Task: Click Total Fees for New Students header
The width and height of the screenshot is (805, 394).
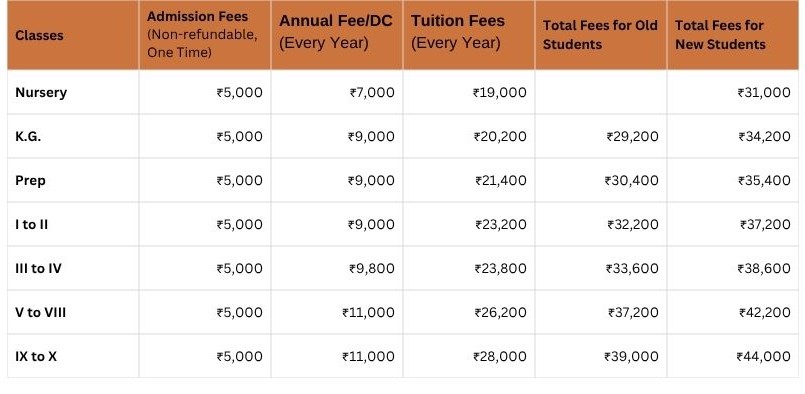Action: point(733,35)
